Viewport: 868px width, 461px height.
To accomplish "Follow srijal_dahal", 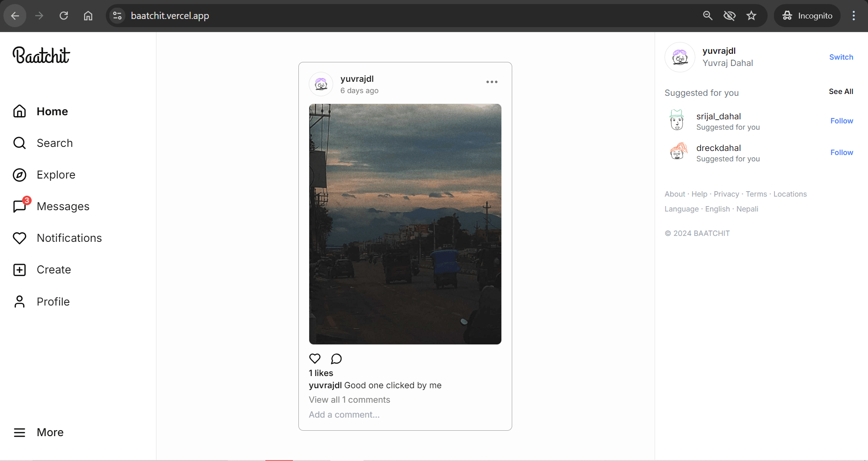I will 841,121.
